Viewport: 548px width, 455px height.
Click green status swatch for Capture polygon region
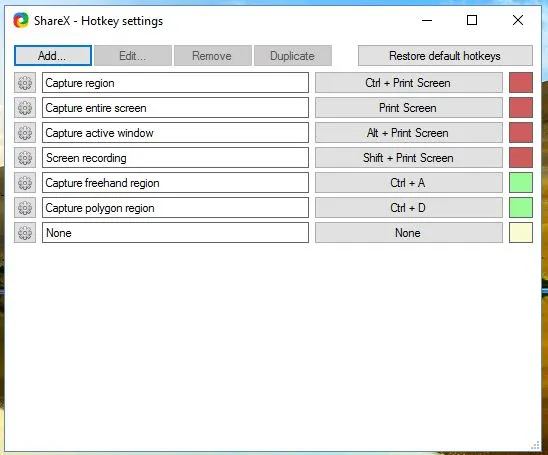tap(521, 208)
